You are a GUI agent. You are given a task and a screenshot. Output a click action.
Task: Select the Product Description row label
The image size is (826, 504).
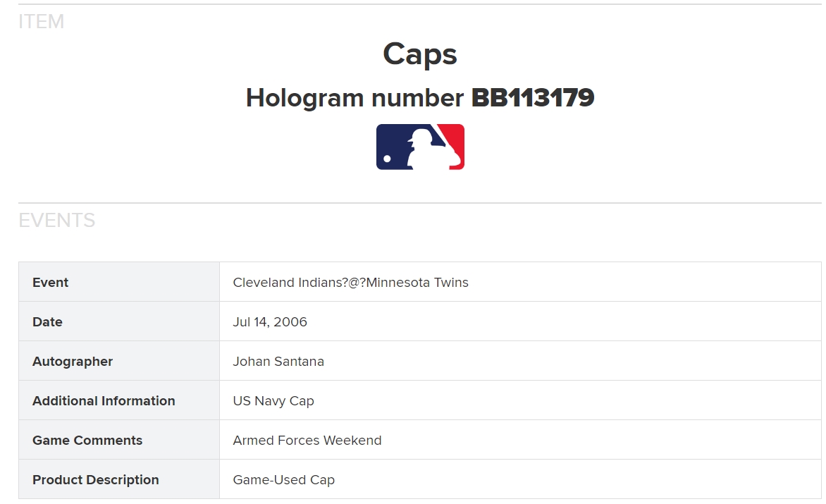tap(96, 480)
